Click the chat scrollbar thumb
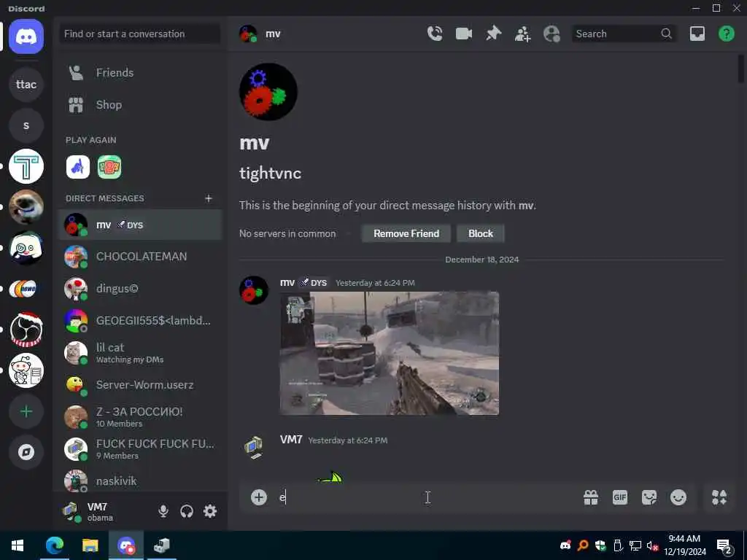Image resolution: width=747 pixels, height=560 pixels. click(741, 69)
